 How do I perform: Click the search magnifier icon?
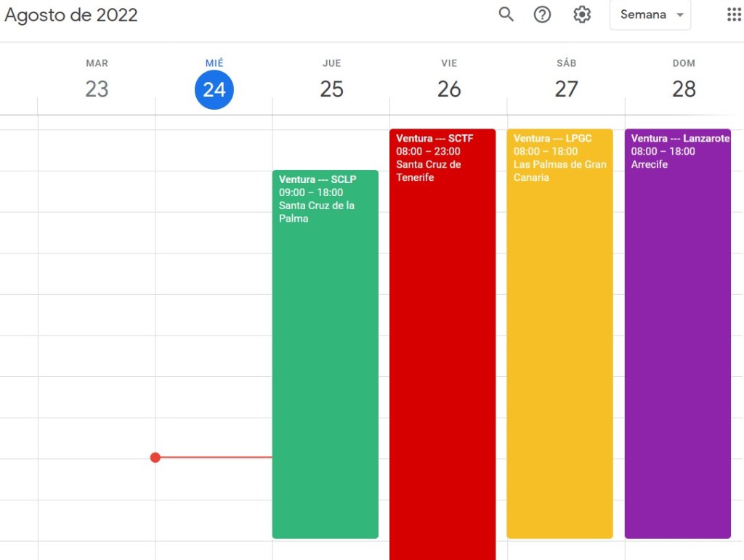(506, 15)
